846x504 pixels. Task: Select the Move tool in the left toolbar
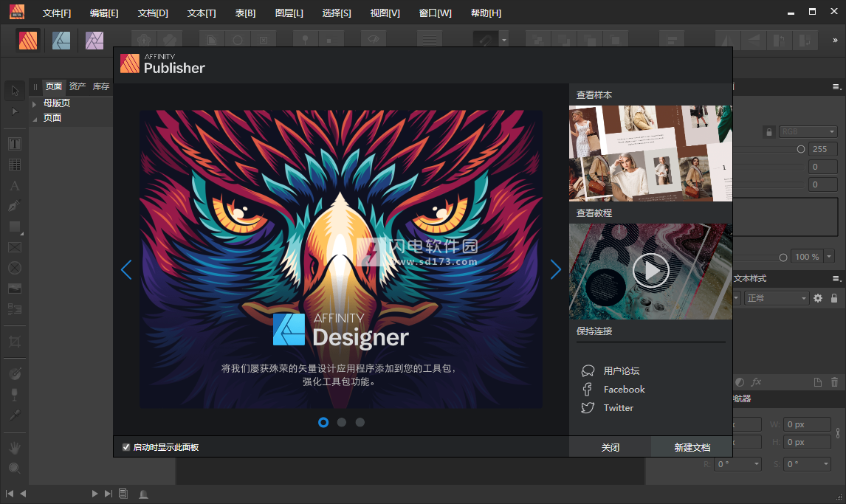(x=14, y=90)
